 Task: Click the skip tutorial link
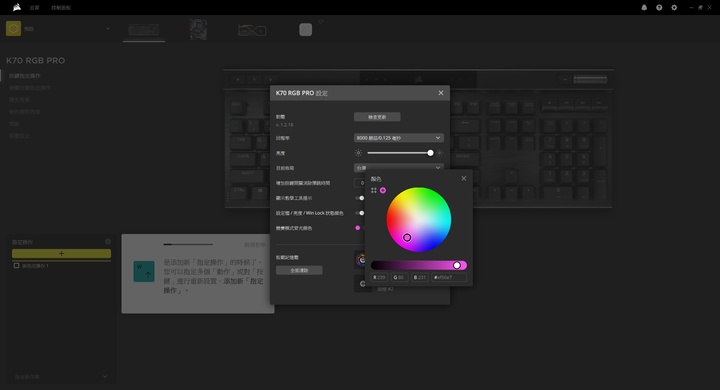[255, 245]
